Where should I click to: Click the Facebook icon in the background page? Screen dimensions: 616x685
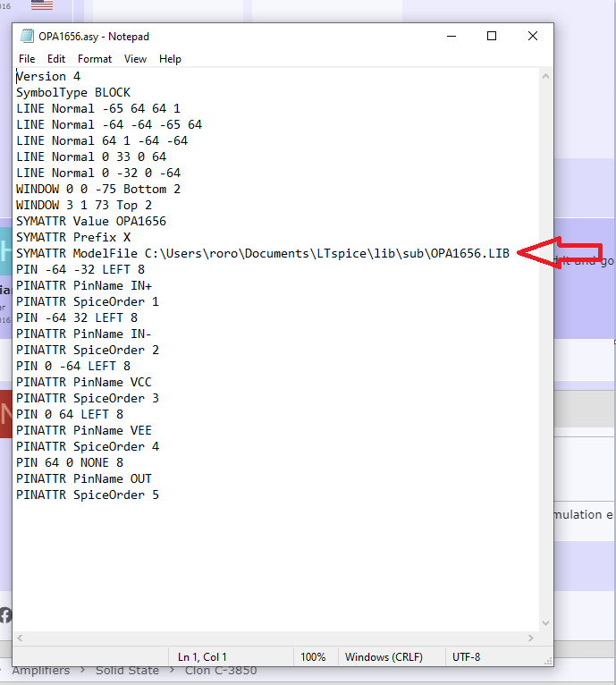(5, 615)
